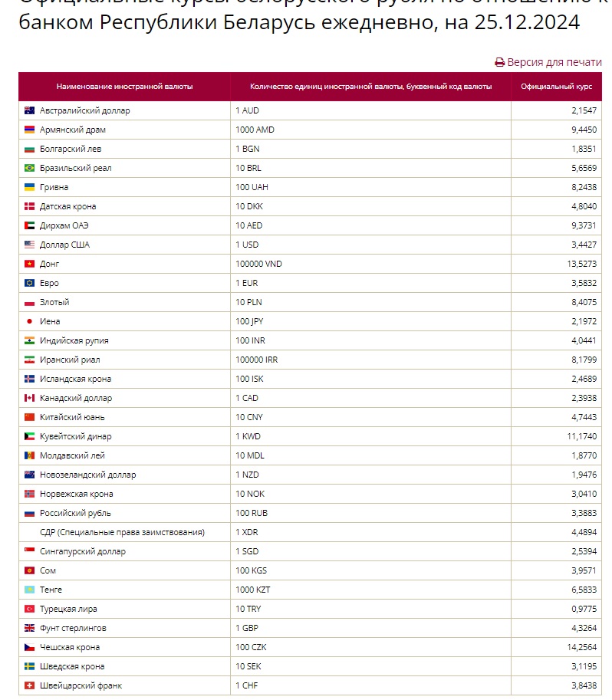Click the Australian flag icon
This screenshot has width=612, height=700.
(29, 110)
